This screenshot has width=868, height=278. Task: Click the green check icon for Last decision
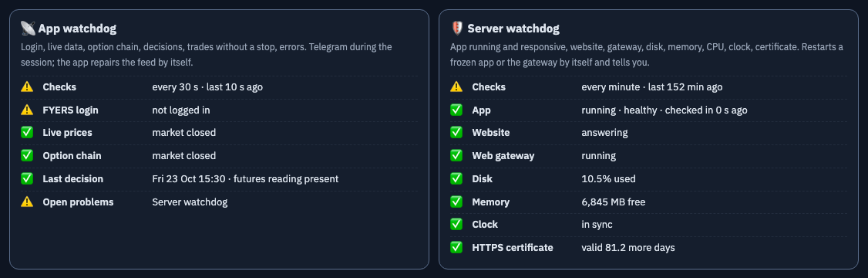[27, 178]
